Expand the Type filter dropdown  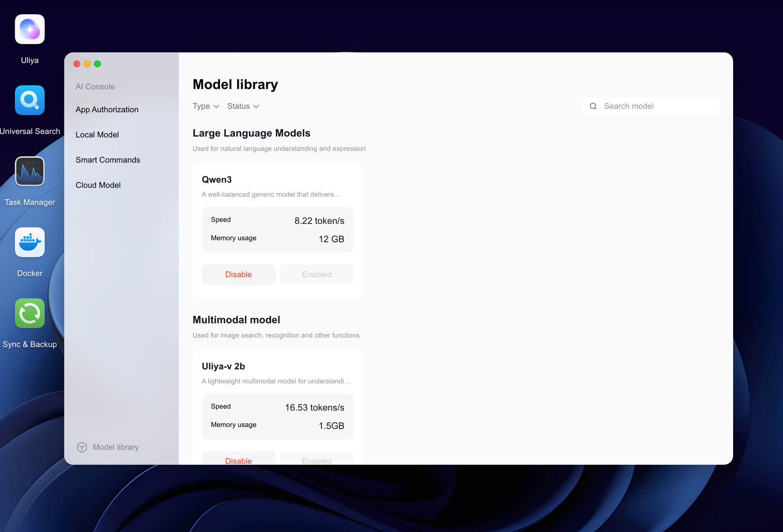(x=205, y=106)
